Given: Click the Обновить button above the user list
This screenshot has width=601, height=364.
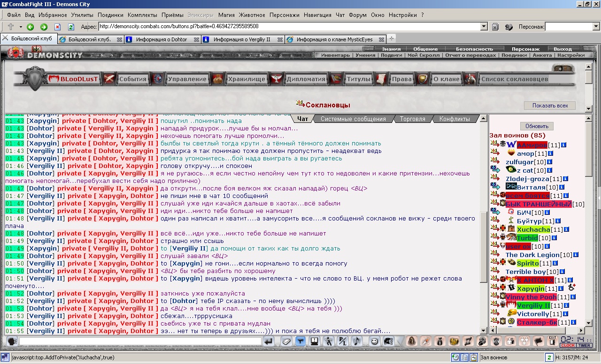Looking at the screenshot, I should click(x=537, y=126).
